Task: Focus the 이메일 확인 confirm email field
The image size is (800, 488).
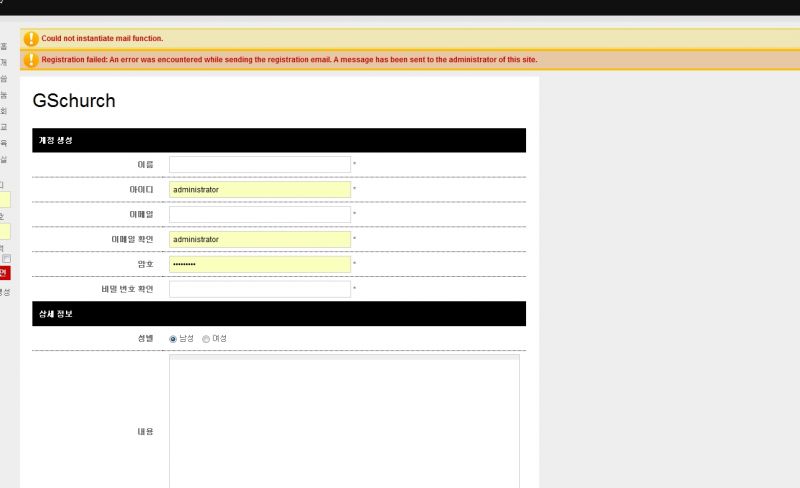Action: 260,239
